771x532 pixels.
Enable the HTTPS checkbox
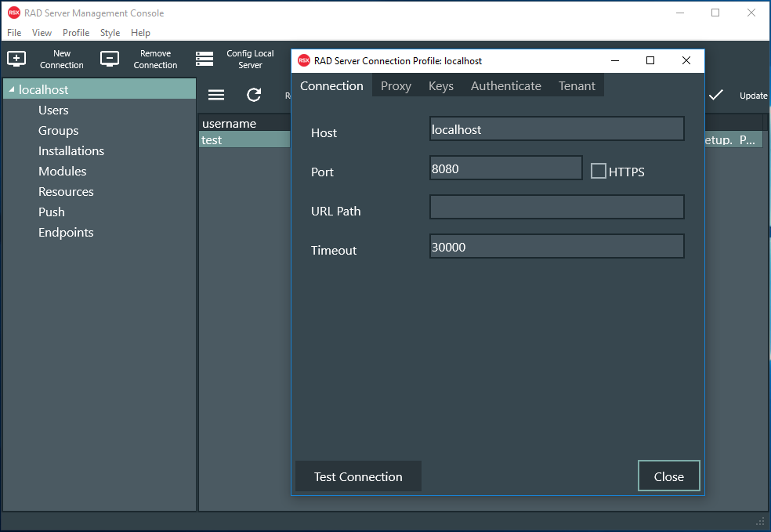(599, 171)
